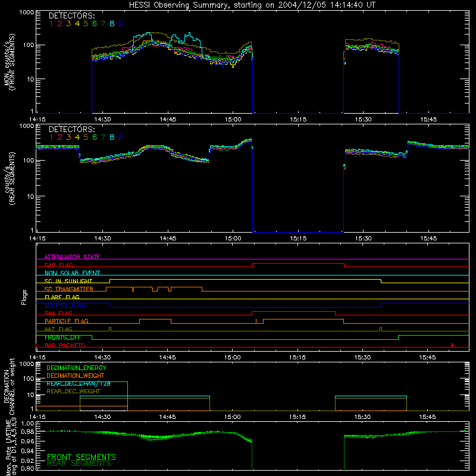Viewport: 476px width, 476px height.
Task: Click the 0.94 tick label on livetime axis
Action: tap(27, 450)
